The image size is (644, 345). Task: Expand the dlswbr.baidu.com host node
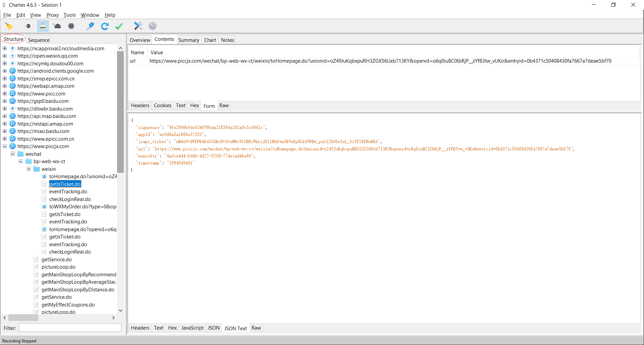(x=5, y=109)
